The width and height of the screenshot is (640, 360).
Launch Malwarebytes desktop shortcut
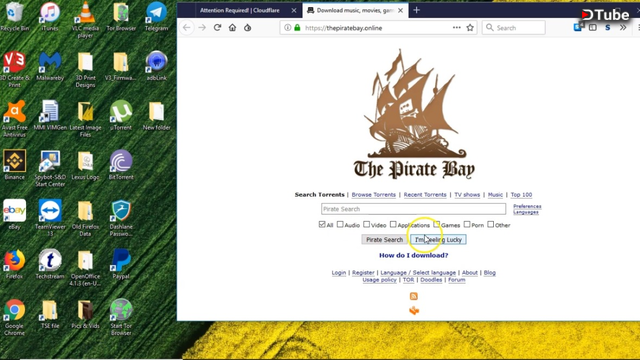pos(50,66)
